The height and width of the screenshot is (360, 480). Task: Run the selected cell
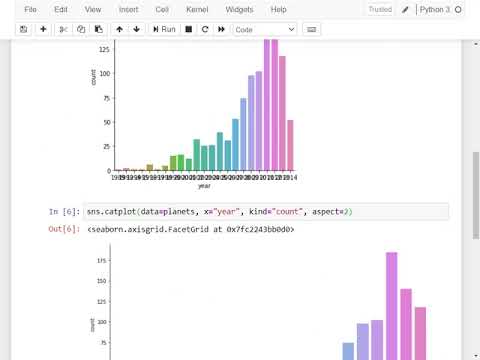(164, 29)
